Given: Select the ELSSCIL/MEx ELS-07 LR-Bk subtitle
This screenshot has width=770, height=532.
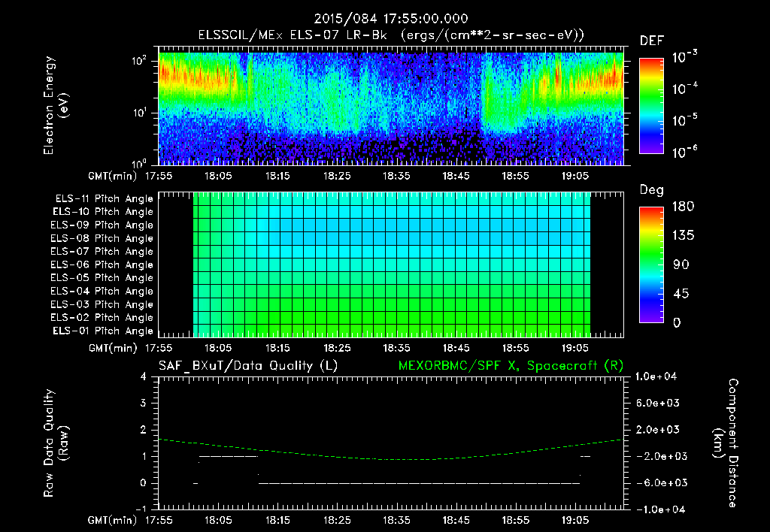Looking at the screenshot, I should tap(391, 35).
